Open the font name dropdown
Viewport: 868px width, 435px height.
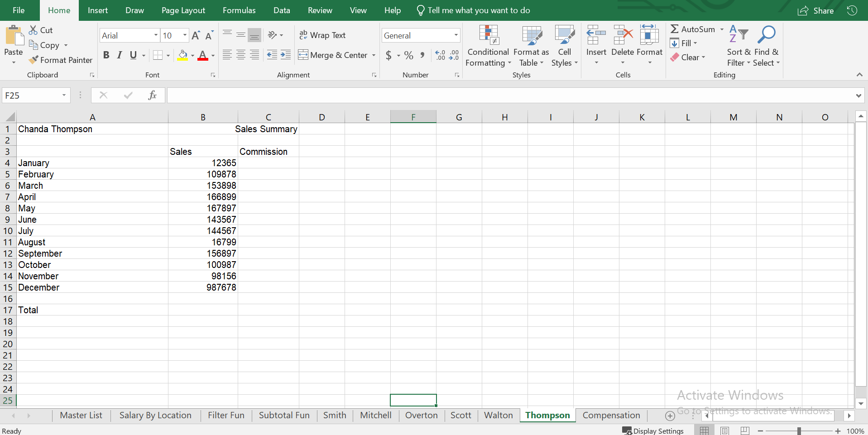(x=156, y=35)
